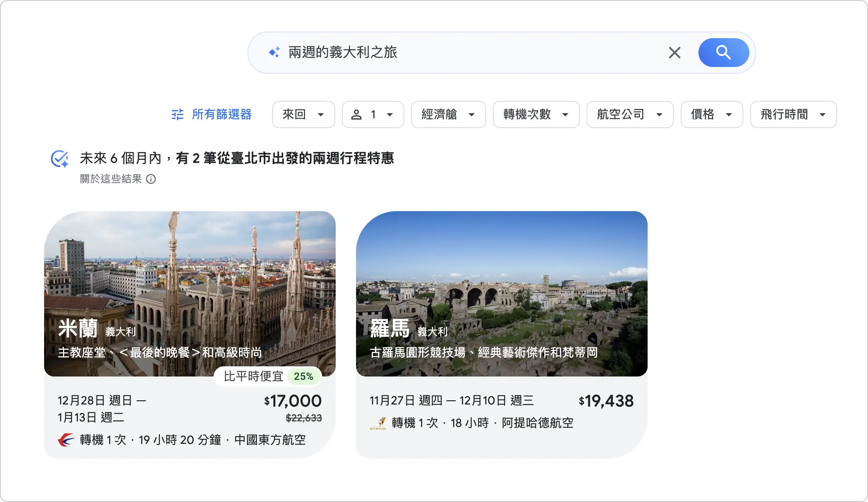This screenshot has width=868, height=502.
Task: Click the 米蘭 city title
Action: [78, 329]
